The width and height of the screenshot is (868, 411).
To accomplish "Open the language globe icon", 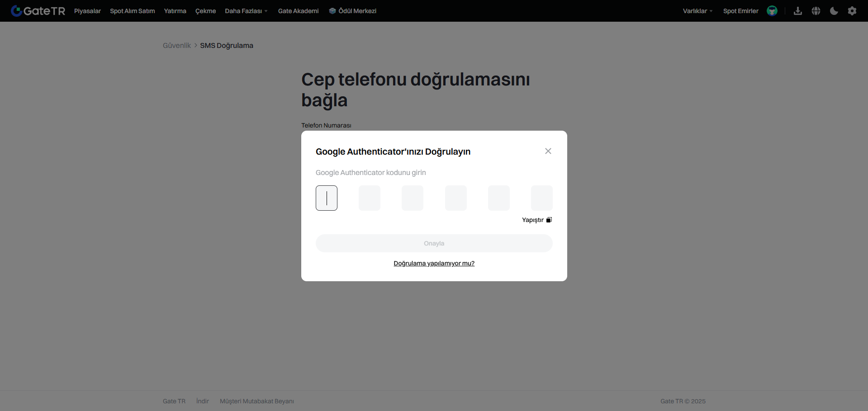I will (816, 11).
